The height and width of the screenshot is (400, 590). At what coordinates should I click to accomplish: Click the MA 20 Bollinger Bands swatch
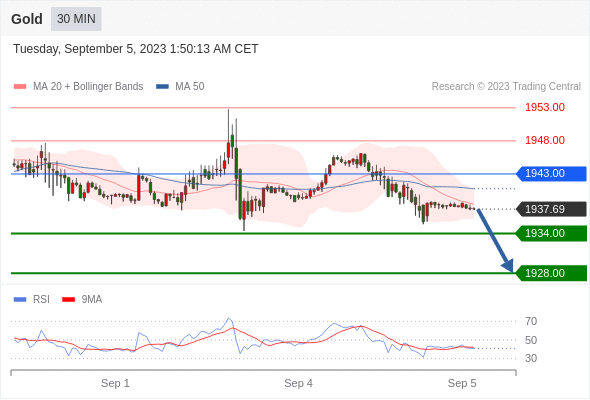(20, 87)
